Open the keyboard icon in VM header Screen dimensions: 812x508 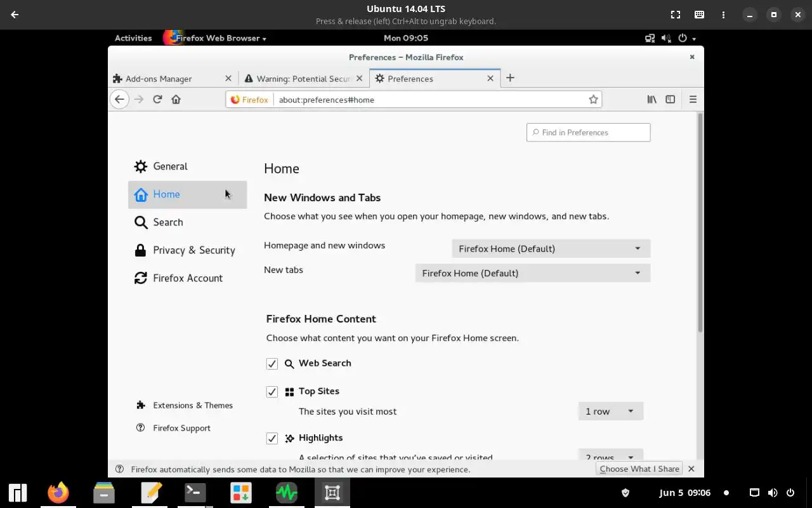pyautogui.click(x=699, y=15)
